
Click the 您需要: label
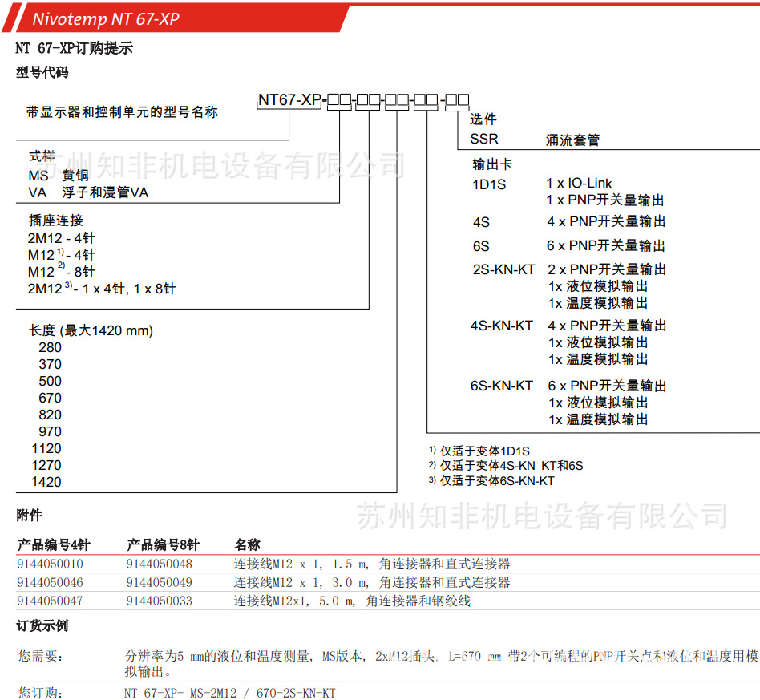tap(41, 657)
